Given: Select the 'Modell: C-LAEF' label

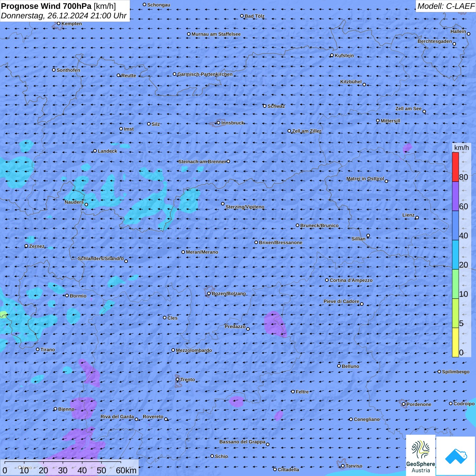Looking at the screenshot, I should [x=446, y=6].
